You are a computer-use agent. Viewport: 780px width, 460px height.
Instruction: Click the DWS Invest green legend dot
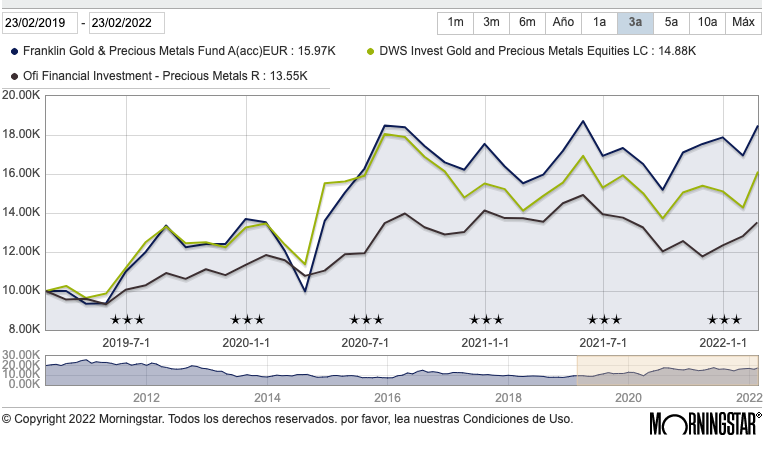tap(370, 51)
